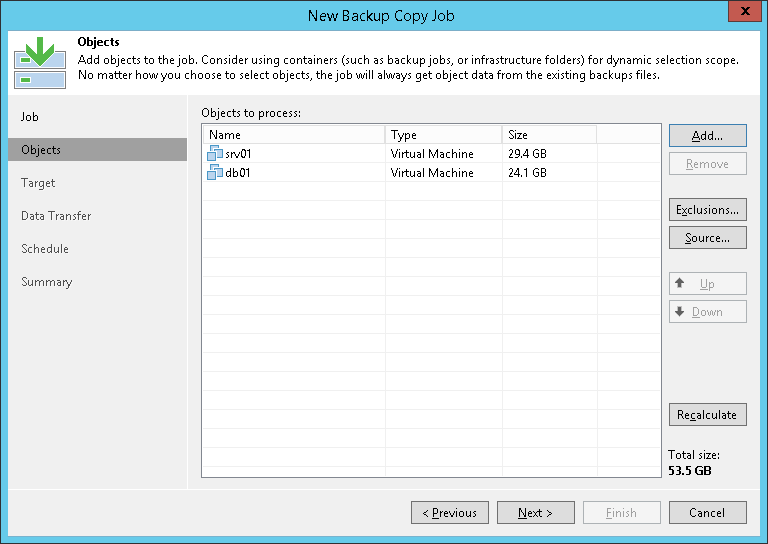Sort objects by the Size column header
The height and width of the screenshot is (544, 768).
(549, 135)
